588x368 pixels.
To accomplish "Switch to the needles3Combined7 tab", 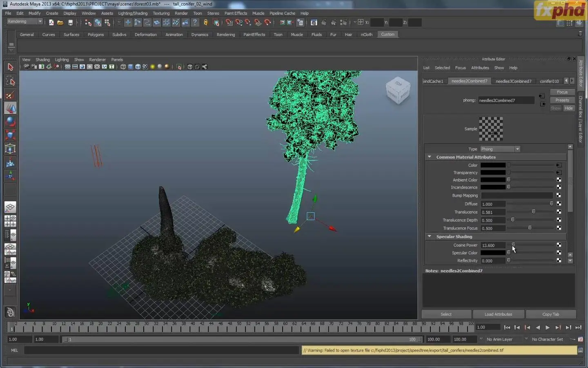I will coord(513,81).
